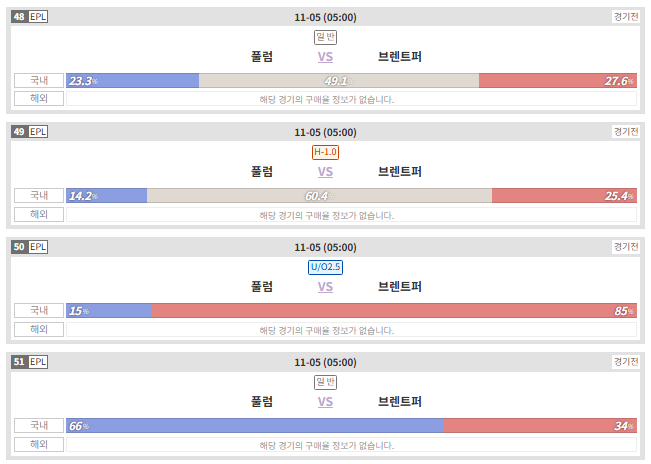Click the VS link in match 48
The width and height of the screenshot is (651, 464).
tap(325, 57)
